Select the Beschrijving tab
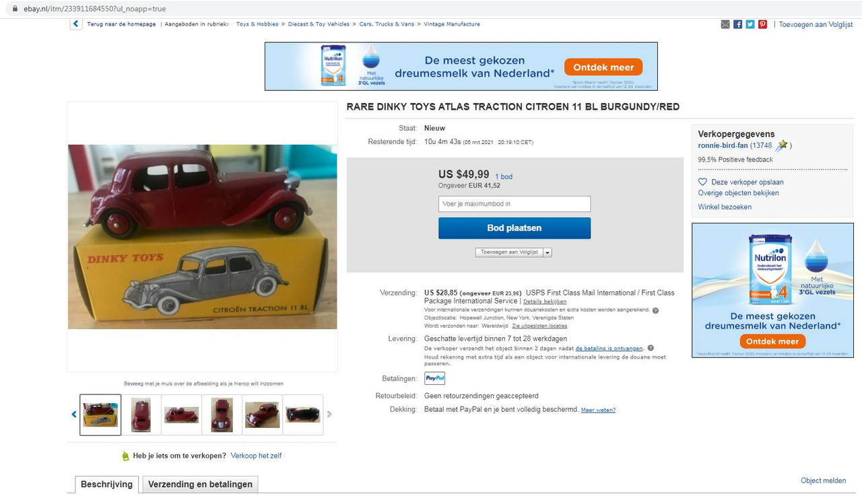 click(x=106, y=484)
